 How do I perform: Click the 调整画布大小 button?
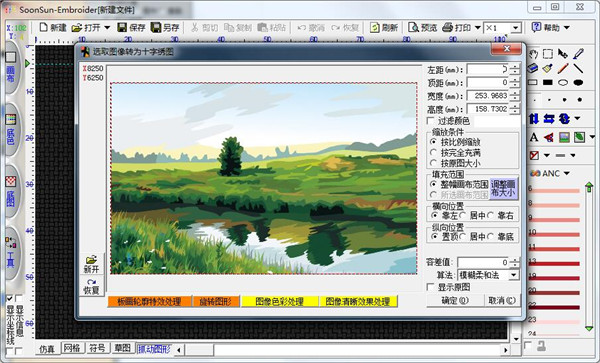tap(504, 188)
